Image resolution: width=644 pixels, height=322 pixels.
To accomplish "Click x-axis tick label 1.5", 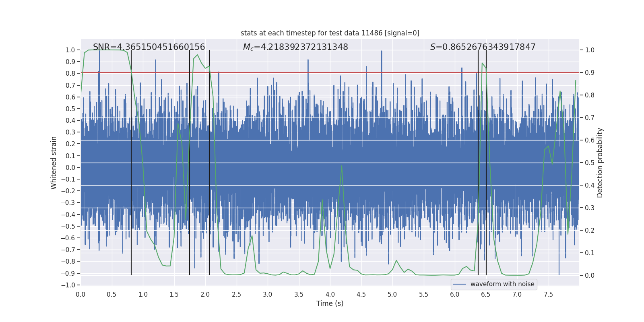I will pyautogui.click(x=174, y=294).
